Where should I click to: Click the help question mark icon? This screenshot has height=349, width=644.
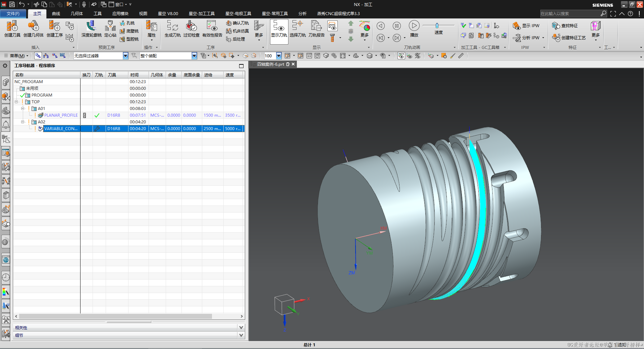point(631,14)
